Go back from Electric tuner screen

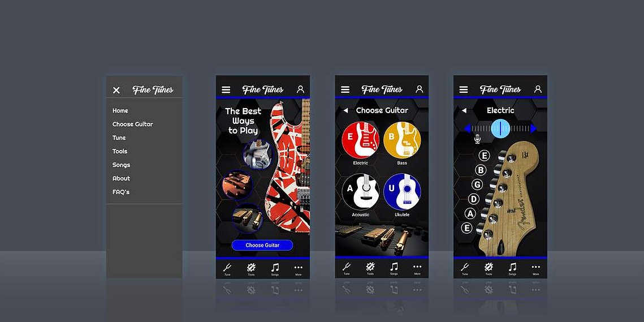point(464,110)
